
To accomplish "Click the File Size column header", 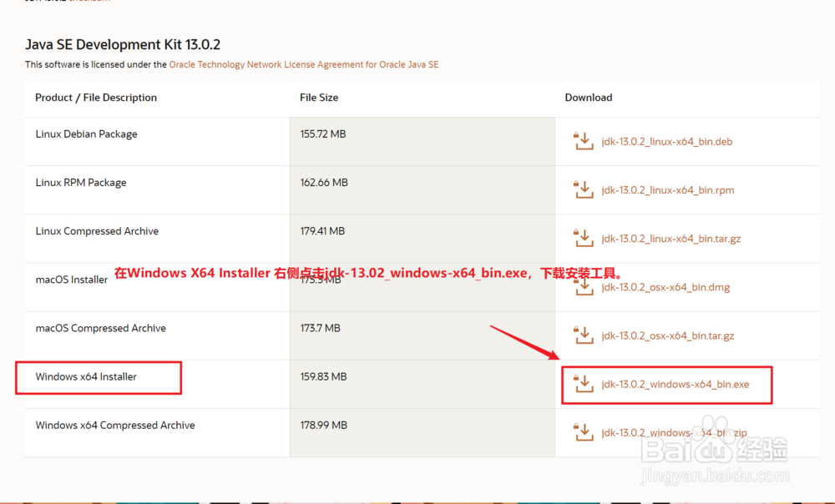I will tap(319, 98).
